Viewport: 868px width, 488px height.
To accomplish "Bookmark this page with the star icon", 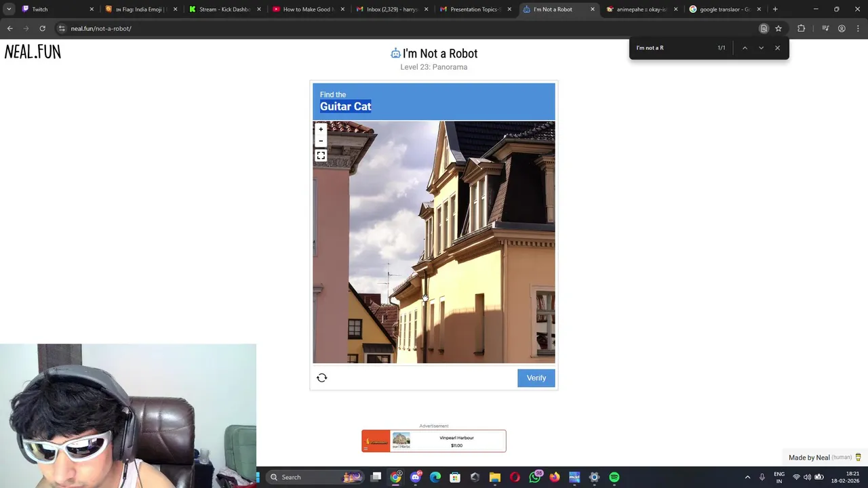I will click(778, 28).
